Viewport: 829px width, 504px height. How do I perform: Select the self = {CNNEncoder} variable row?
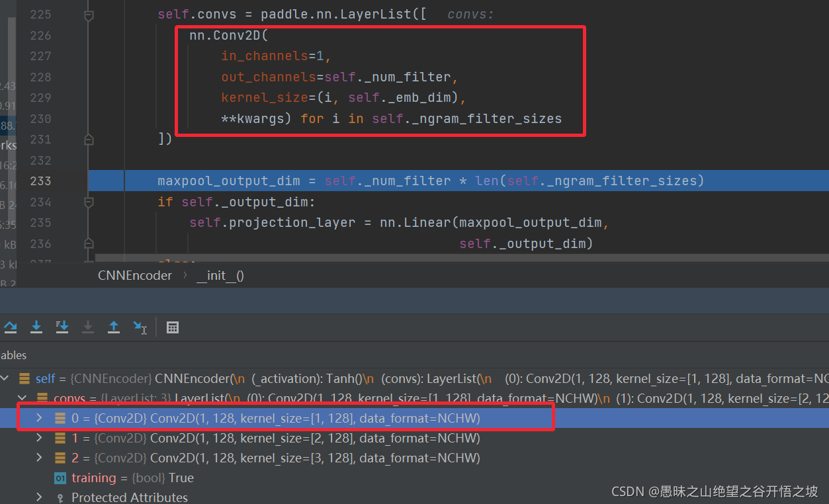(x=414, y=378)
